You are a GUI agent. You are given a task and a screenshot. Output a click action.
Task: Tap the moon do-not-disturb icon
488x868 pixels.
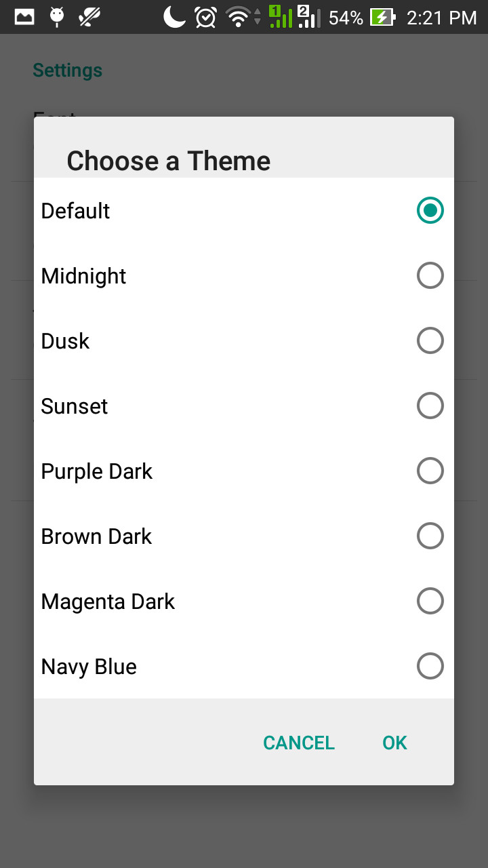(174, 17)
